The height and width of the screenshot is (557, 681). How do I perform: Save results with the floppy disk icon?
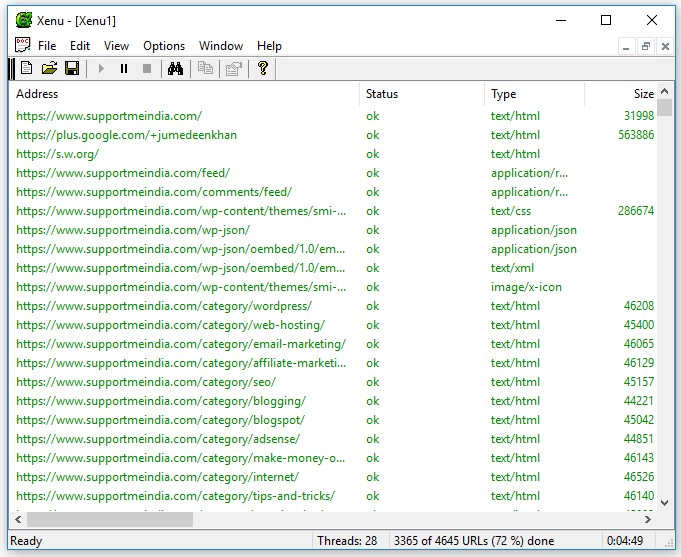point(72,69)
